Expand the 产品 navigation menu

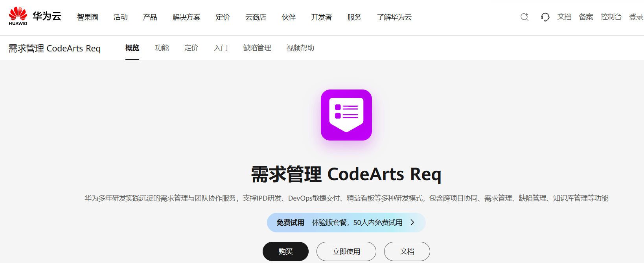[150, 17]
